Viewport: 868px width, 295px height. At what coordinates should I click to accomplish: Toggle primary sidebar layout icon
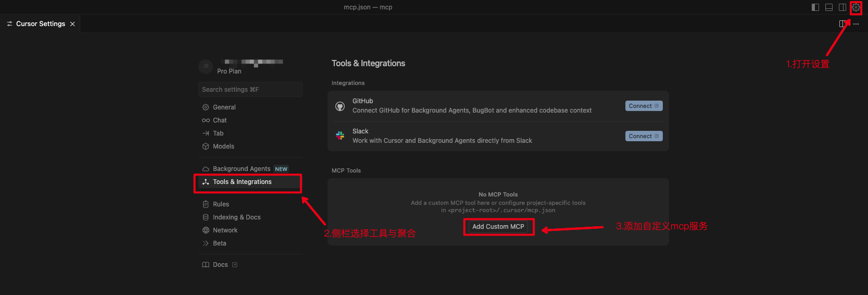[815, 7]
